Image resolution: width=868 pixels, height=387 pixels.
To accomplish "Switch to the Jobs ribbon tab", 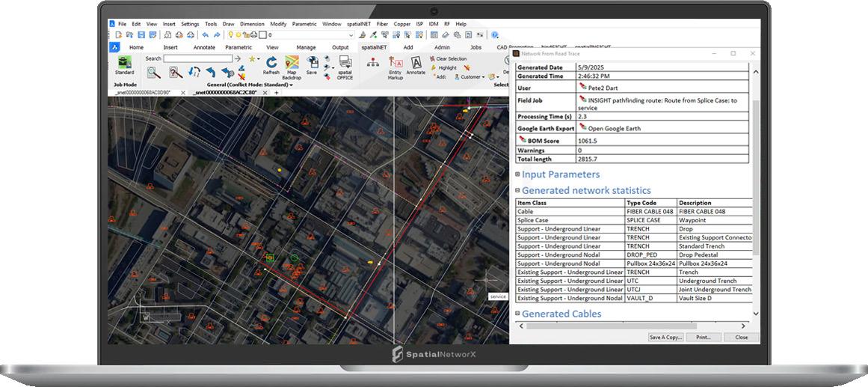I will [476, 48].
